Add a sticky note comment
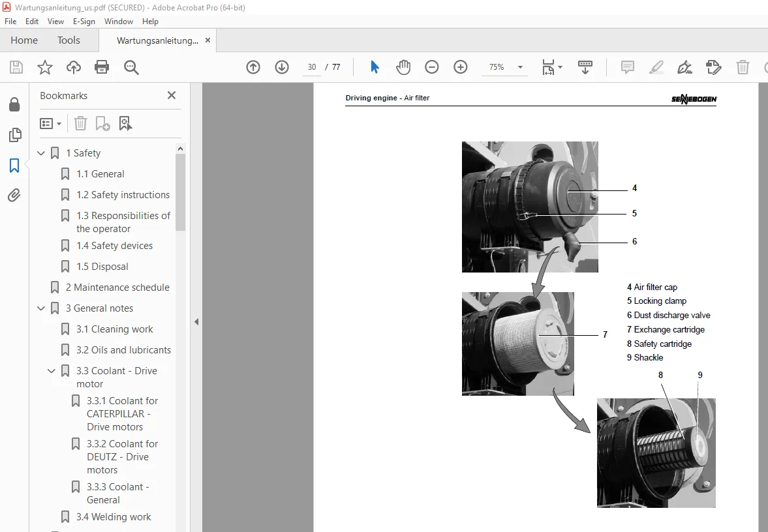The height and width of the screenshot is (532, 768). tap(628, 67)
